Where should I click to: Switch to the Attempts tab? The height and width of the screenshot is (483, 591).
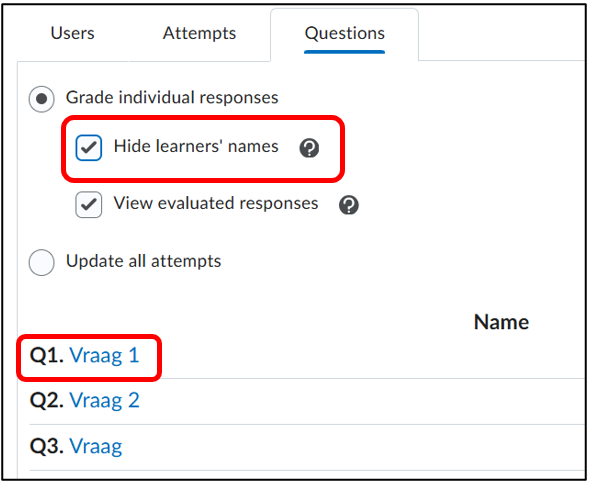[x=199, y=33]
